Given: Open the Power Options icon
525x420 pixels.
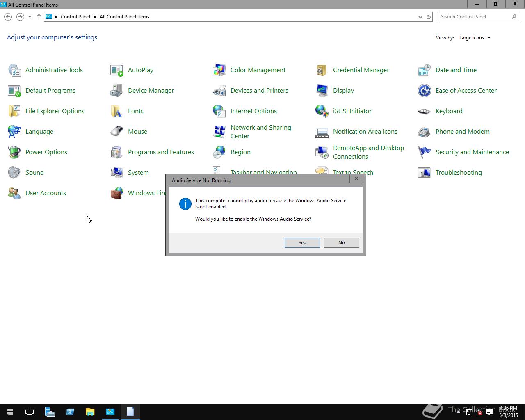Looking at the screenshot, I should [14, 152].
